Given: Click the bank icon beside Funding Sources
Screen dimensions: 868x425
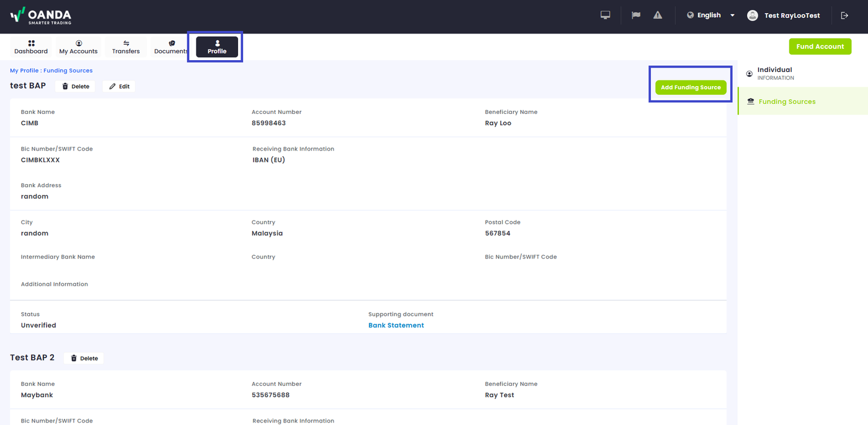Looking at the screenshot, I should (751, 102).
